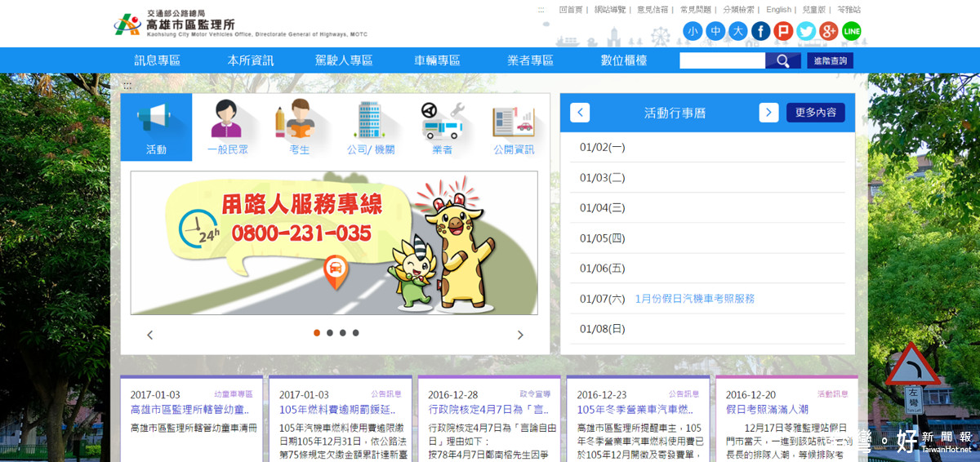The height and width of the screenshot is (462, 980).
Task: Click the site search input field
Action: (722, 60)
